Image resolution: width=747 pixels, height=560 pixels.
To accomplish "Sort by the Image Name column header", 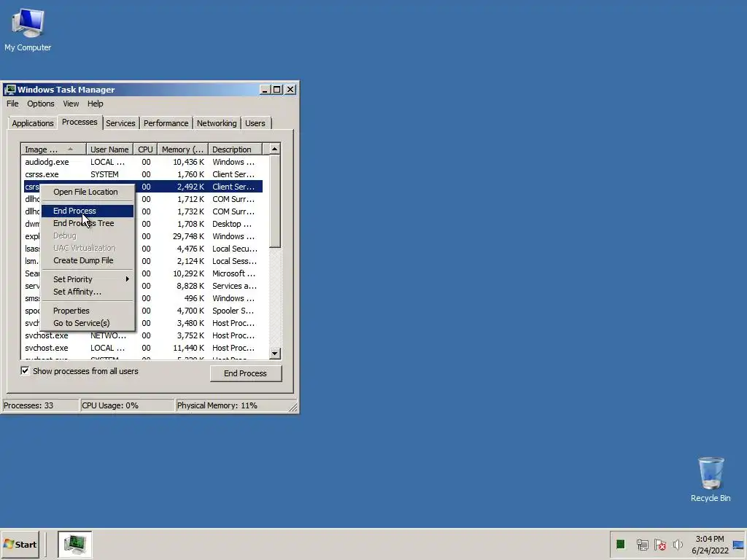I will coord(53,149).
